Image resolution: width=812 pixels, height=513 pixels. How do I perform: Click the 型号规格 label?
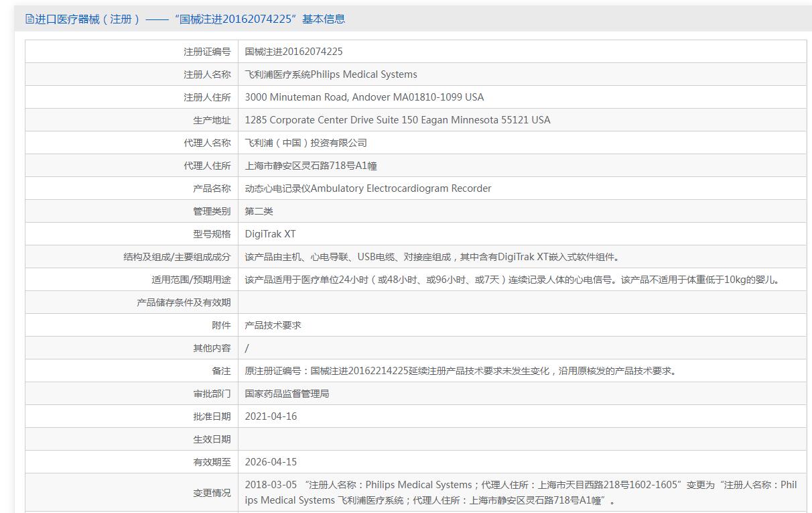(212, 234)
